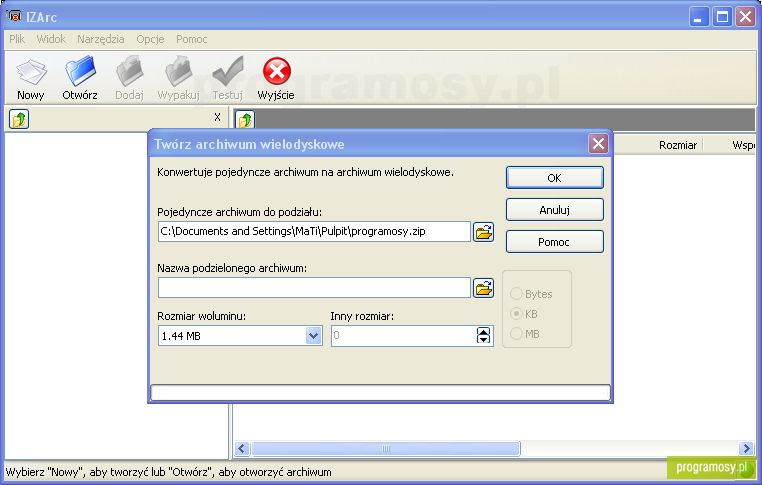Click the Inny rozmiar spinner arrows

point(483,336)
